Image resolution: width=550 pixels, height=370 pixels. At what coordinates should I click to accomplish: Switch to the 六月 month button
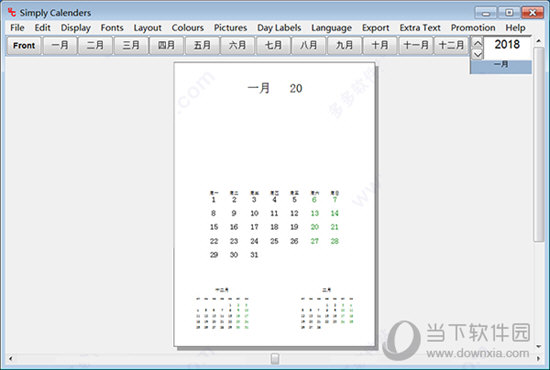click(238, 46)
